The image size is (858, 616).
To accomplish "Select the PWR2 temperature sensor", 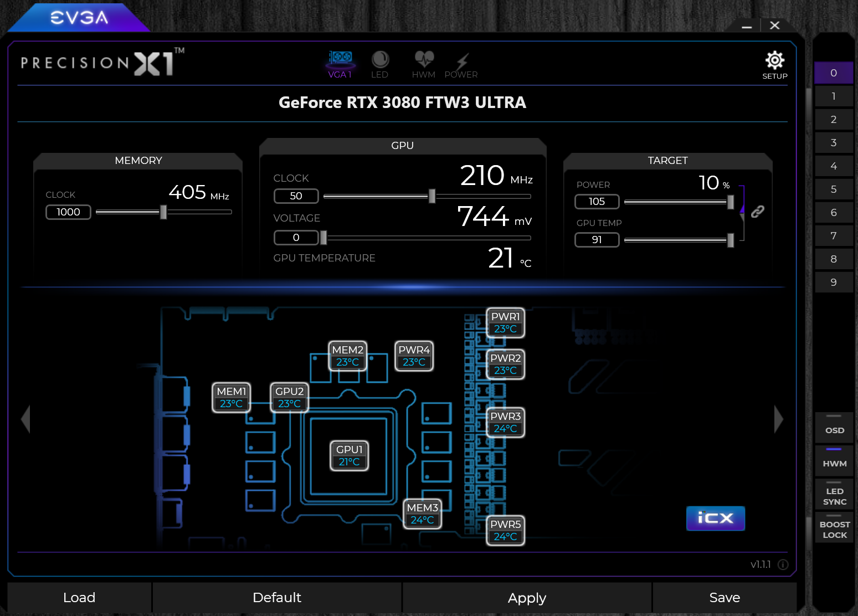I will pos(506,365).
